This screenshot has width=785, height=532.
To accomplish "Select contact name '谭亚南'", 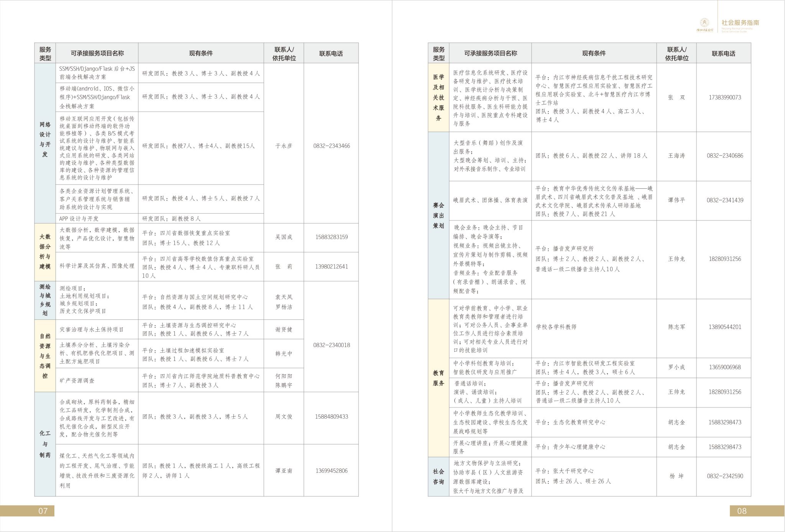I will 284,471.
